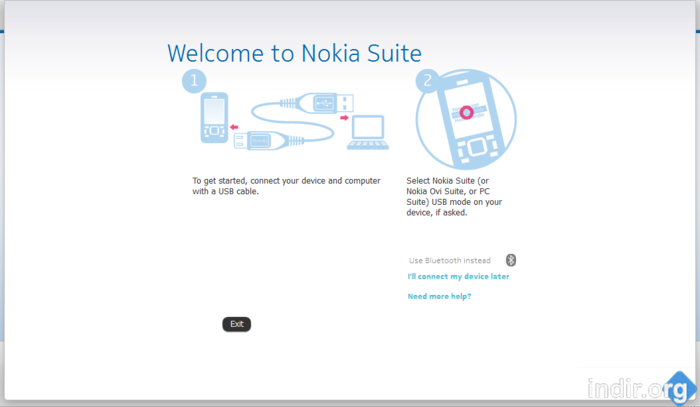Click the Exit button

[237, 324]
